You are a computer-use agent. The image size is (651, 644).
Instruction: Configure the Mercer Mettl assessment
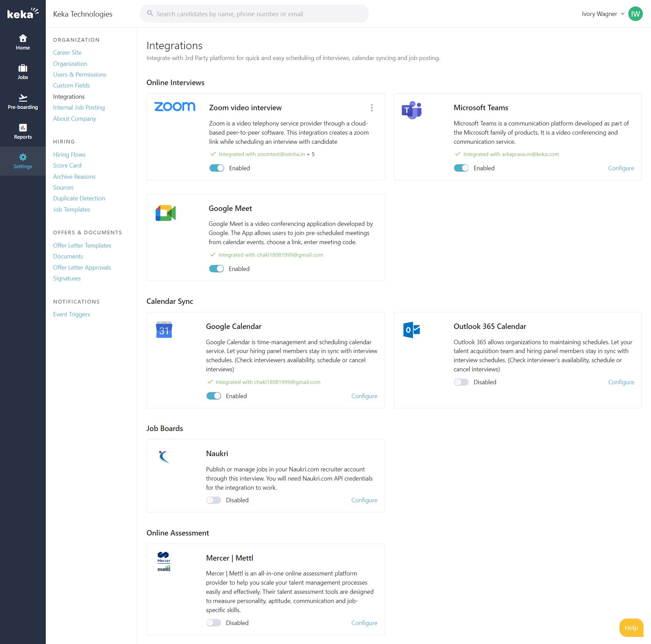[x=364, y=623]
